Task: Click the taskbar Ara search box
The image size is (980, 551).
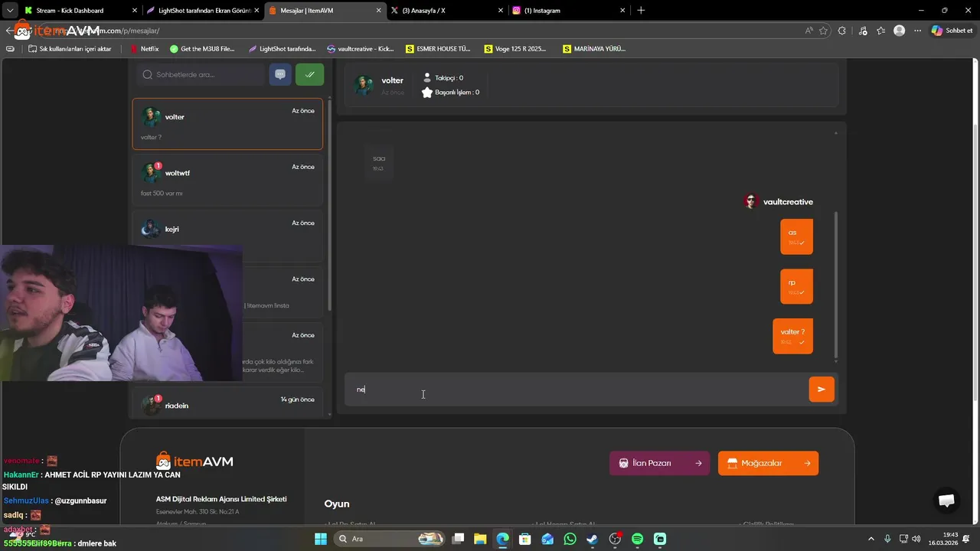Action: click(390, 539)
